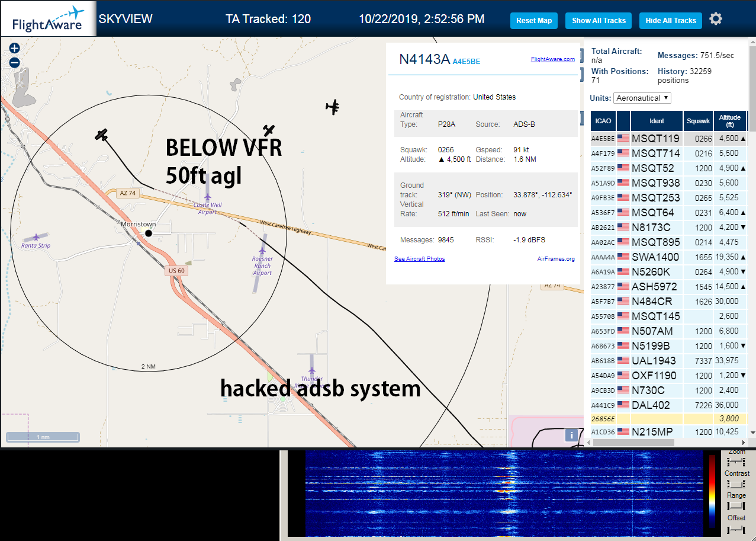Screen dimensions: 756x541
Task: Click the Show All Tracks button
Action: [x=599, y=21]
